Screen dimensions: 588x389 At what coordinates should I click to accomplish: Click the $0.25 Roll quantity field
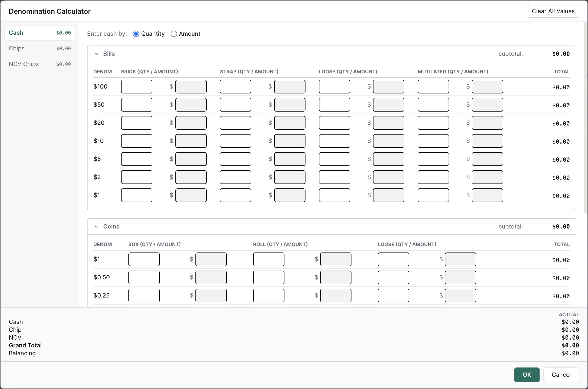269,296
